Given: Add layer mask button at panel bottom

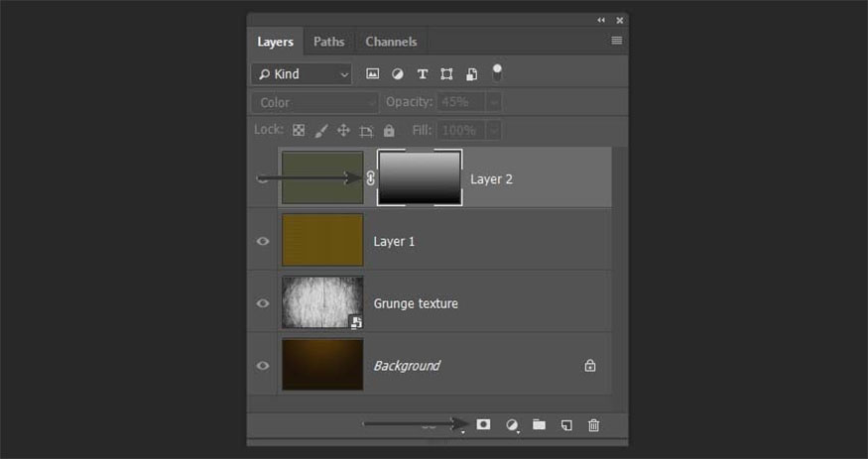Looking at the screenshot, I should tap(483, 424).
